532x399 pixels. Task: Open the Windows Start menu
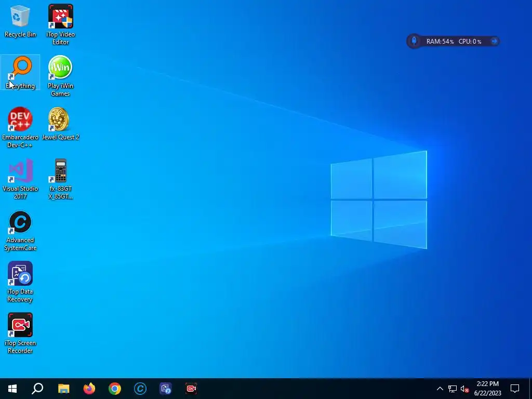pos(12,389)
